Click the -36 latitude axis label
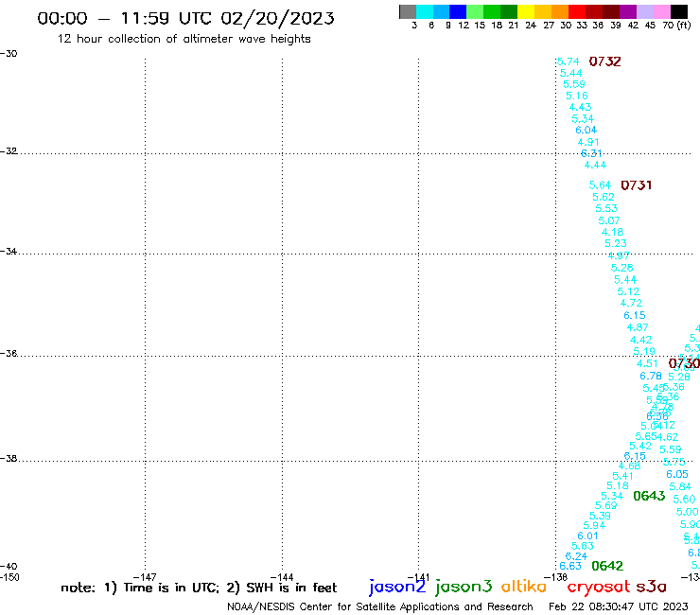 [9, 353]
